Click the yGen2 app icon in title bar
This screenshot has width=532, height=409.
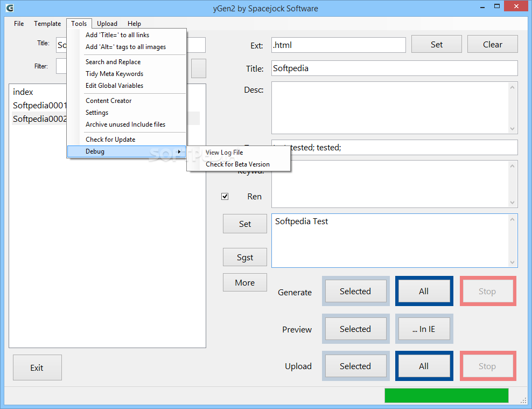[10, 8]
